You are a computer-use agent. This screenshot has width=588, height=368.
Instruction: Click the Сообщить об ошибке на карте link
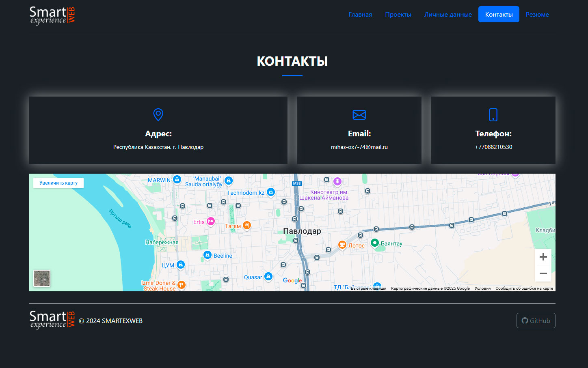pyautogui.click(x=524, y=288)
